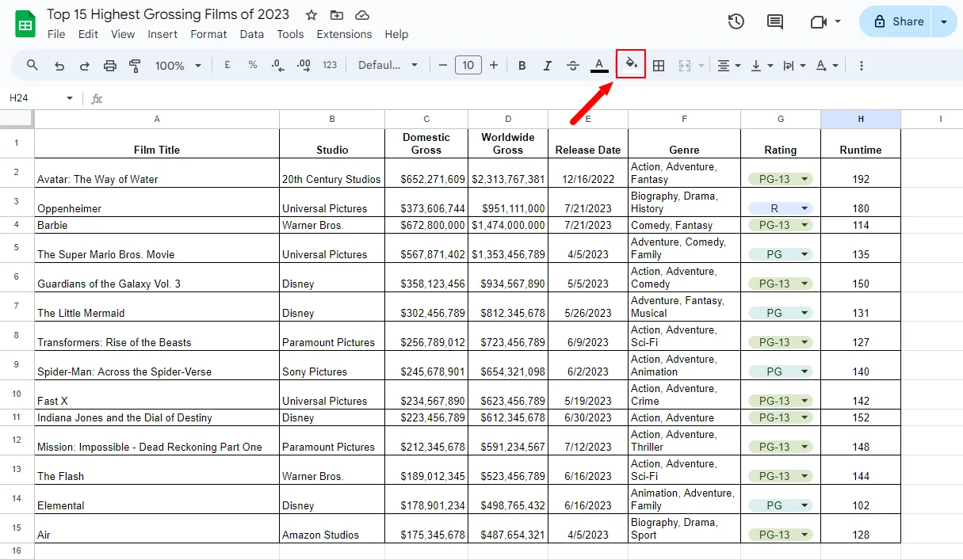963x560 pixels.
Task: Start a Meet call camera icon
Action: (819, 21)
